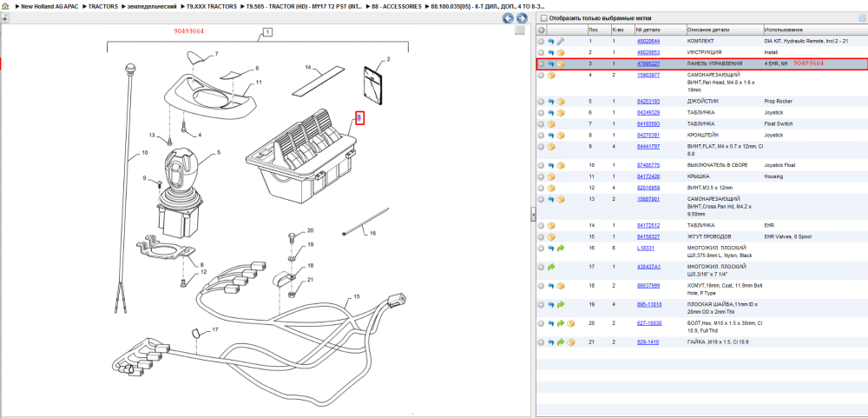The image size is (868, 418).
Task: Click box icon in КРОНШТЕЙН row
Action: [560, 136]
